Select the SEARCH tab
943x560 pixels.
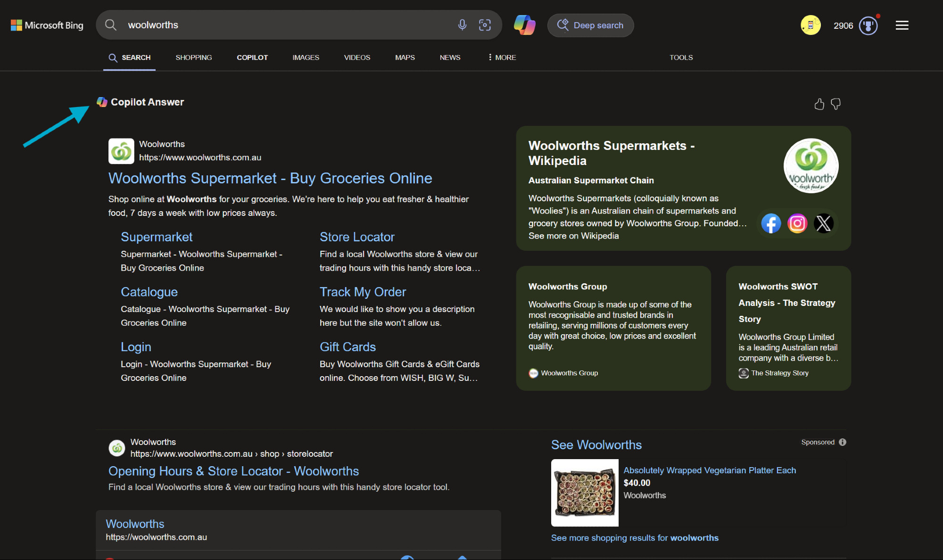(x=130, y=58)
